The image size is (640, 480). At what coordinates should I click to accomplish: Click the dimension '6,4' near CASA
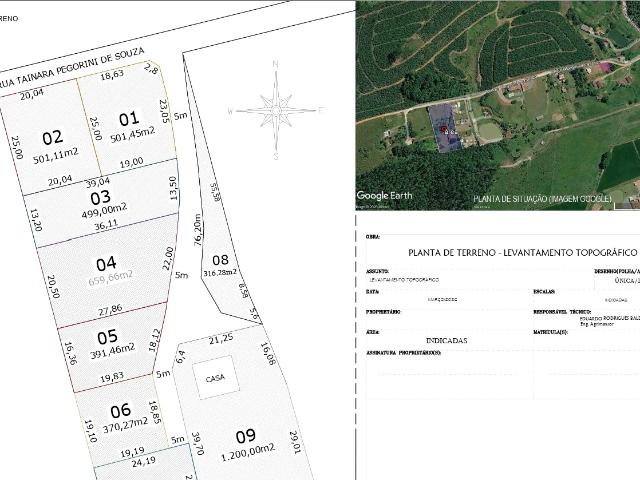(181, 356)
